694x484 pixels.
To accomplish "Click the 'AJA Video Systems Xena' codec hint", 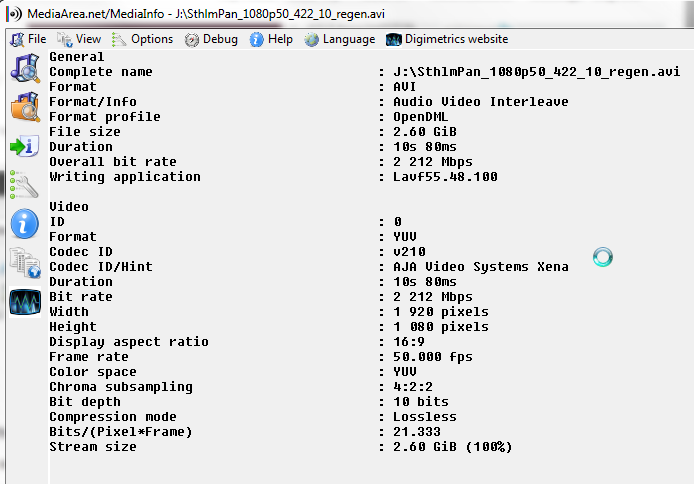I will tap(480, 267).
